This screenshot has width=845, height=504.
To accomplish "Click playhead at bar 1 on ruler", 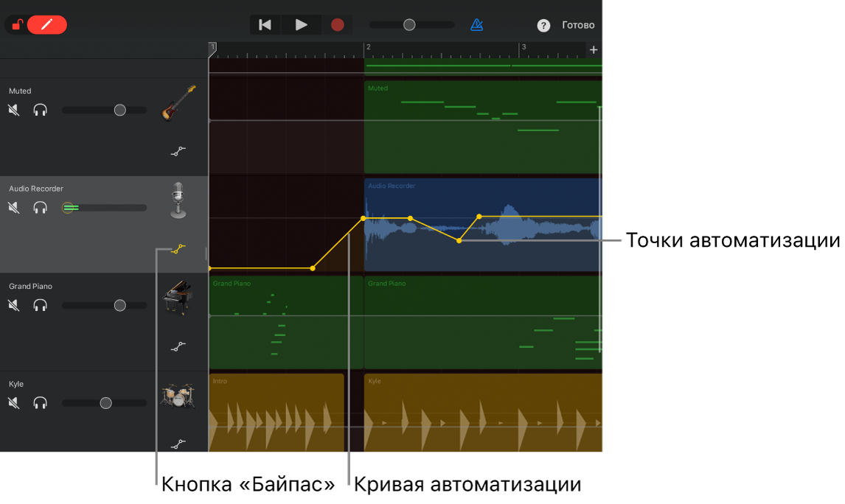I will 213,49.
